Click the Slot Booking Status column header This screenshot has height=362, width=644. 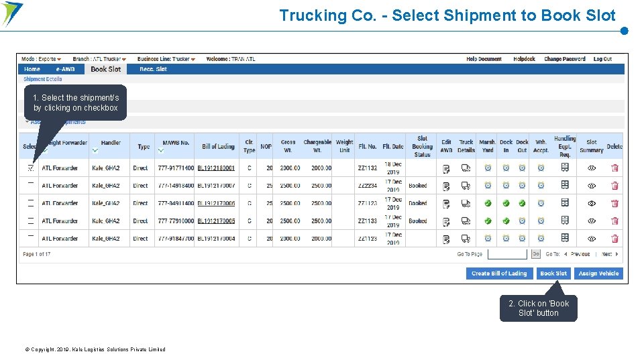pos(422,147)
